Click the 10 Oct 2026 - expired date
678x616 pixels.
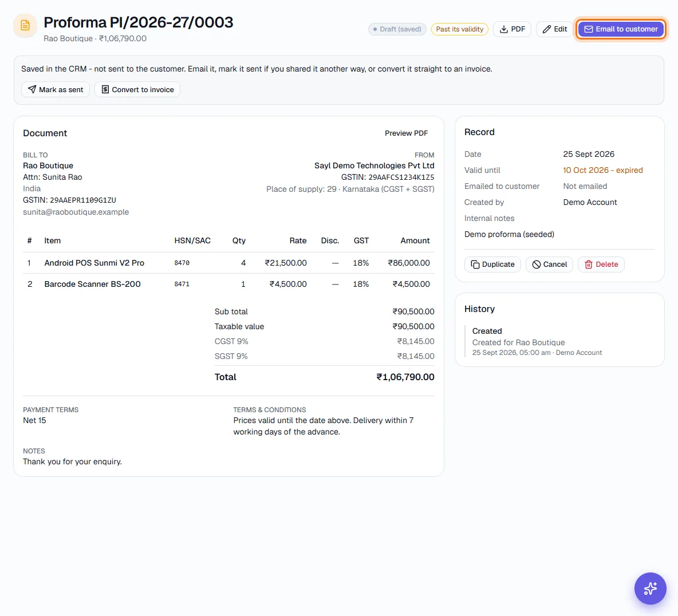603,171
